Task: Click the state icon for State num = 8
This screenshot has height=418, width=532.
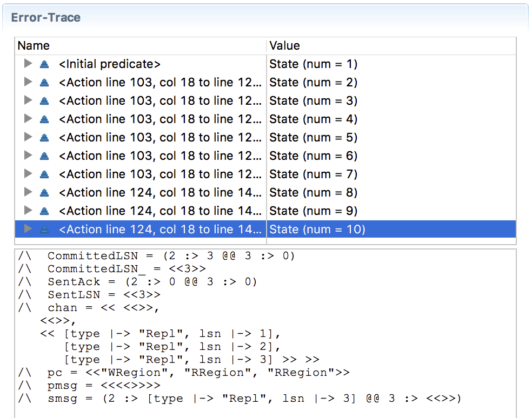Action: click(45, 193)
